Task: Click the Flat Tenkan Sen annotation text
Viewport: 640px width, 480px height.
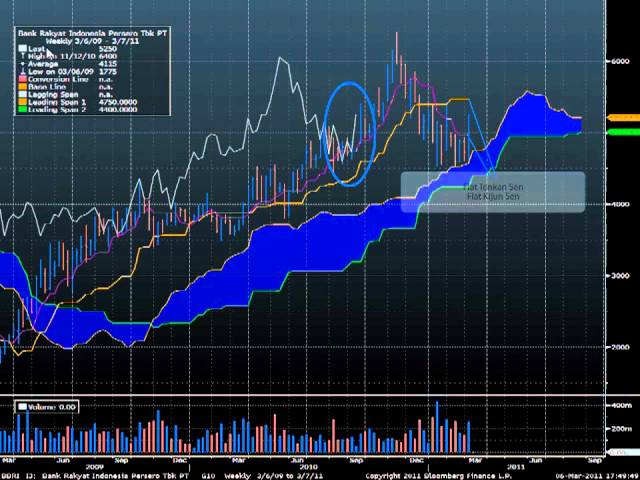Action: (x=493, y=187)
